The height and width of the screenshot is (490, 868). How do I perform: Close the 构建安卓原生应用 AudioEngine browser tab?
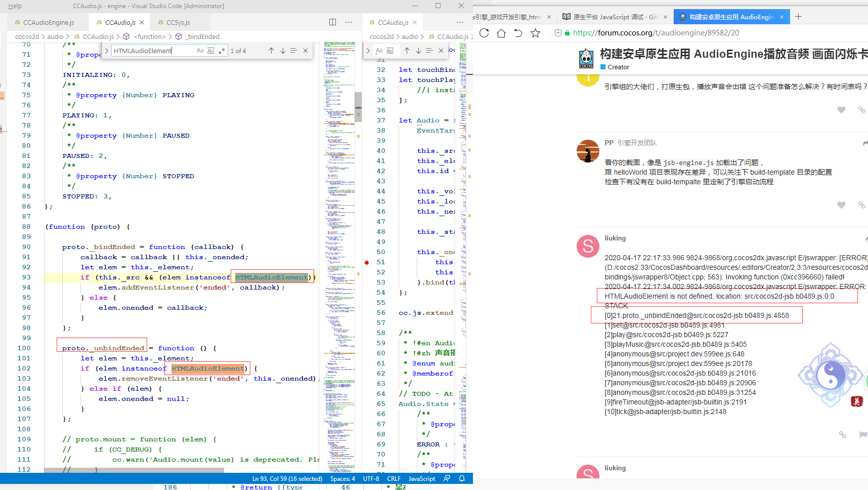coord(782,17)
